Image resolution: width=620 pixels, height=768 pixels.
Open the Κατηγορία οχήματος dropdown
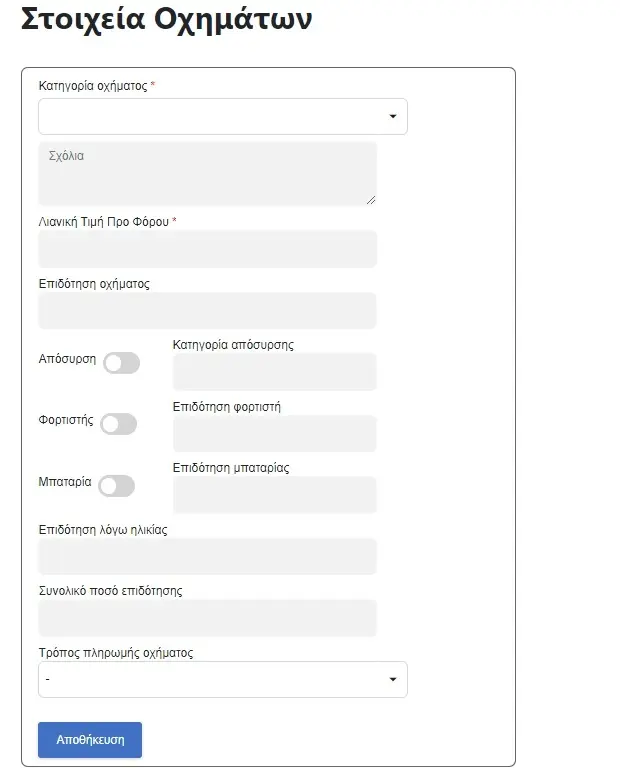pos(222,116)
